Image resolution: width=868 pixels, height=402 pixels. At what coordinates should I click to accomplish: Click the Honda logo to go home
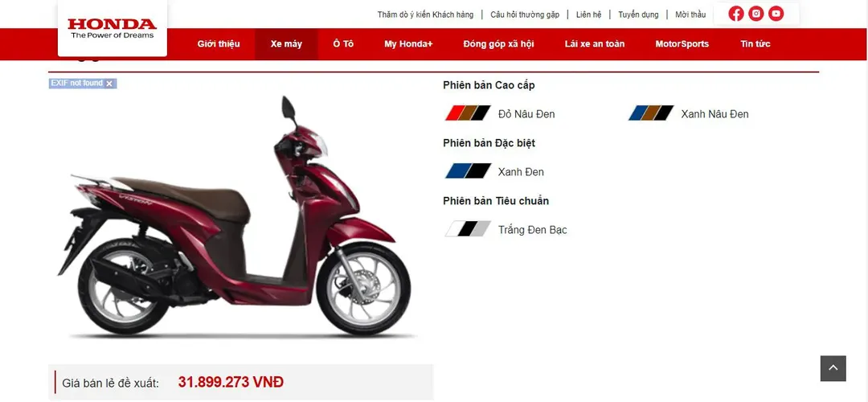point(113,28)
